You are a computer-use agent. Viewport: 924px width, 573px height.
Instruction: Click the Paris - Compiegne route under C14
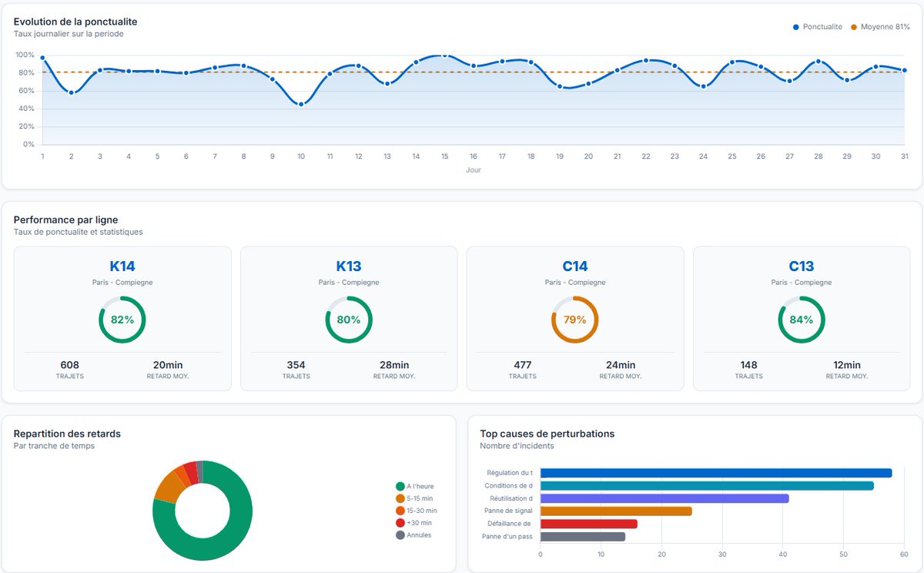click(575, 283)
